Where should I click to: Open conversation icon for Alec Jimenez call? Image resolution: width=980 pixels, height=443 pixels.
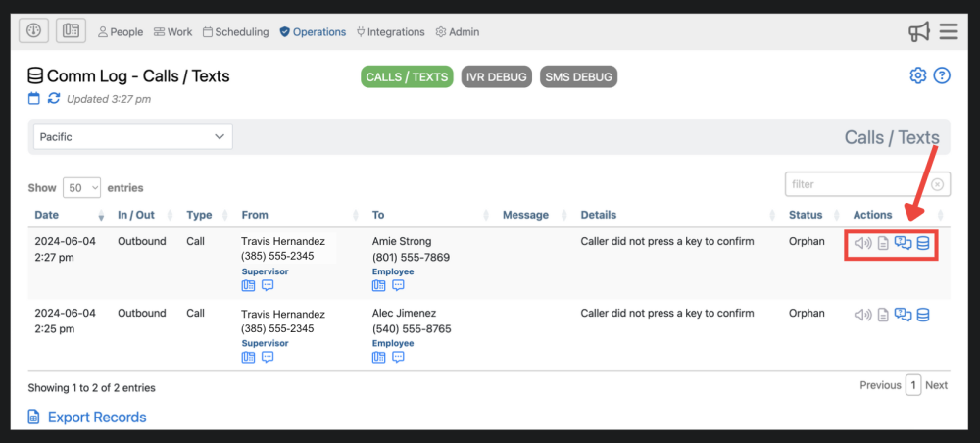[904, 315]
